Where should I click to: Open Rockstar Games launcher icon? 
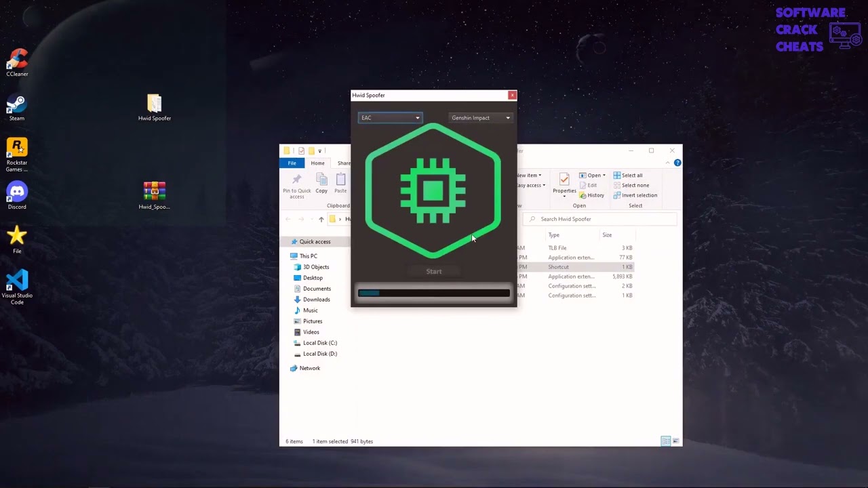pos(17,155)
